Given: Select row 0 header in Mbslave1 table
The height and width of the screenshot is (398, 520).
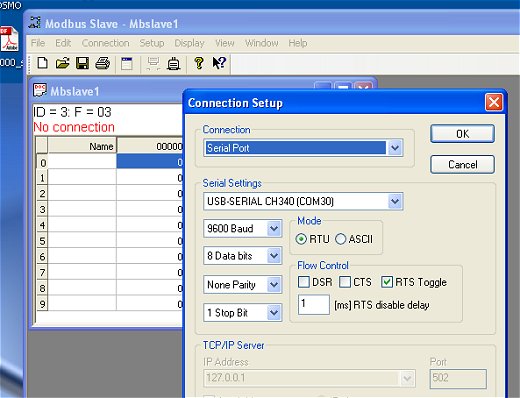Looking at the screenshot, I should point(42,162).
